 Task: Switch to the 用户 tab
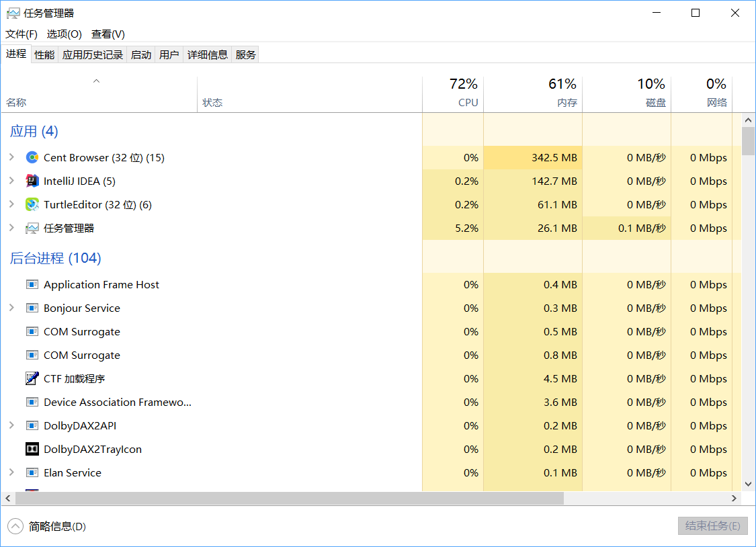tap(169, 55)
